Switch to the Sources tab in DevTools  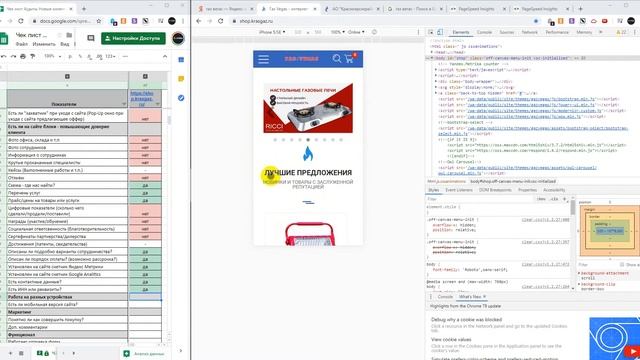click(507, 32)
